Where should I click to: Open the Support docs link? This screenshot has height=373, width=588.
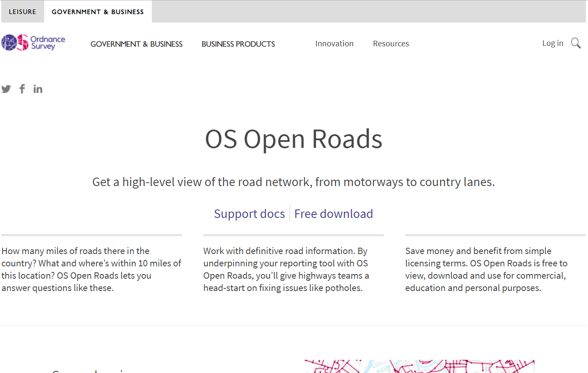(x=250, y=214)
